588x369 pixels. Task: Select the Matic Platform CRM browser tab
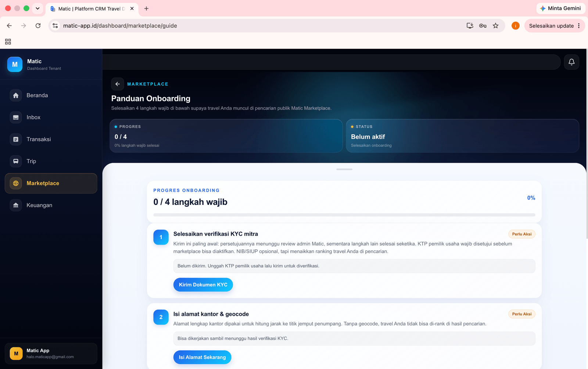(x=92, y=8)
